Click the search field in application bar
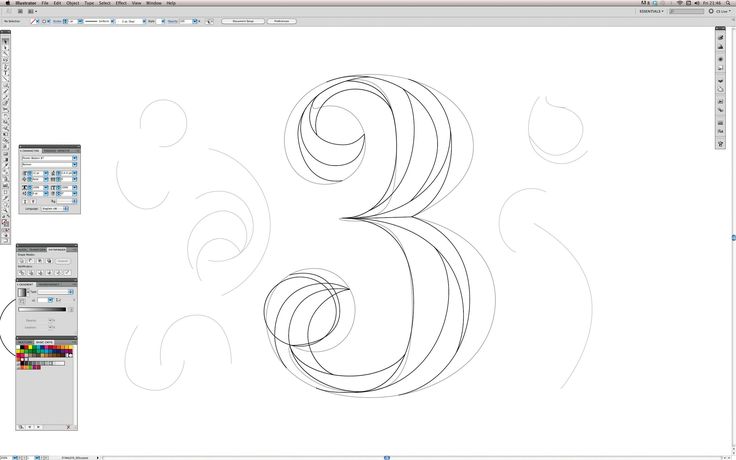Viewport: 736px width, 460px height. 686,11
